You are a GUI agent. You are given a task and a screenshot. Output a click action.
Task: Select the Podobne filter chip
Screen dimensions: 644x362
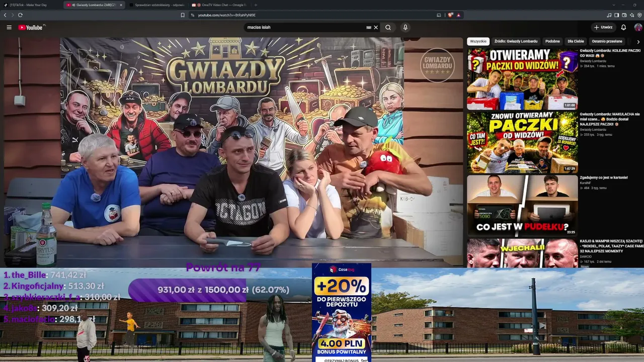pos(552,41)
